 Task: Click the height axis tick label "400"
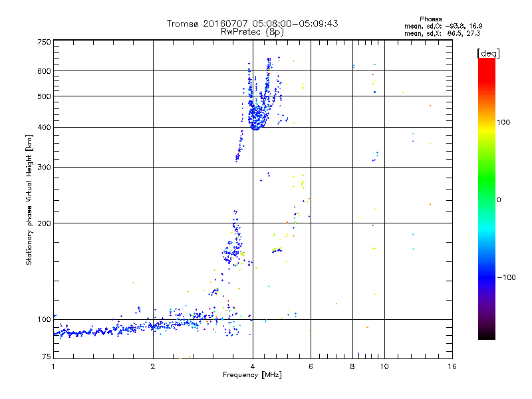point(44,127)
